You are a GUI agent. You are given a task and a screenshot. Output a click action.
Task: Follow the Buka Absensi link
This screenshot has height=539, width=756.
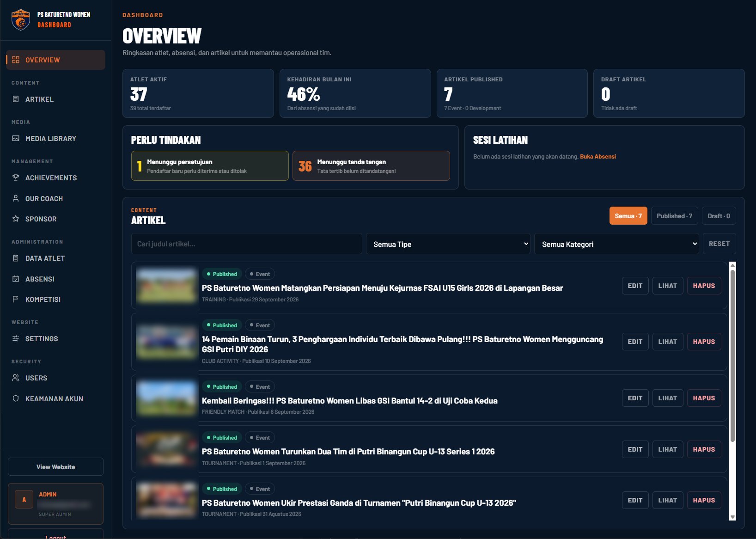pyautogui.click(x=598, y=157)
